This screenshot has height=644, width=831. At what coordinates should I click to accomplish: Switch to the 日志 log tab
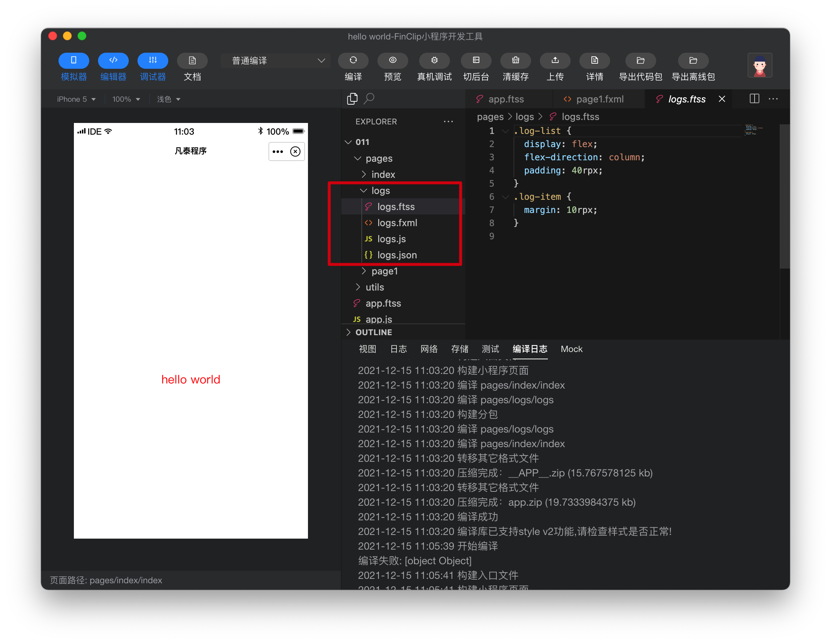398,349
